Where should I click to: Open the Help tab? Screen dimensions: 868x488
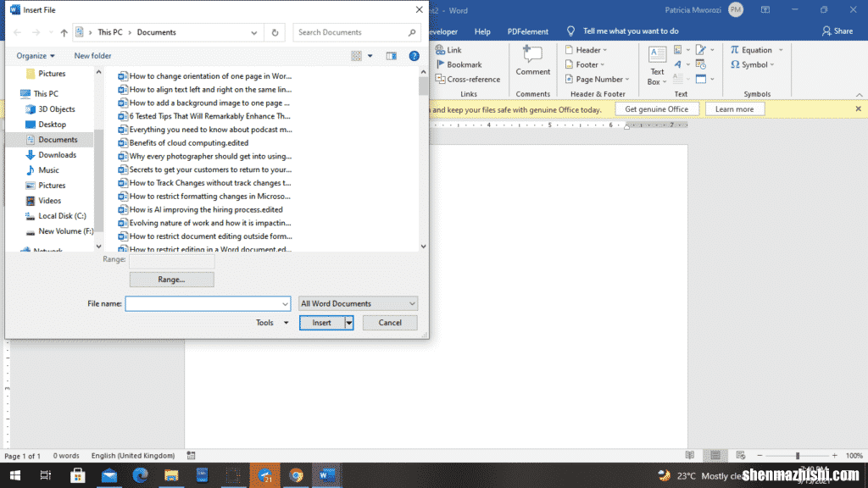[482, 31]
